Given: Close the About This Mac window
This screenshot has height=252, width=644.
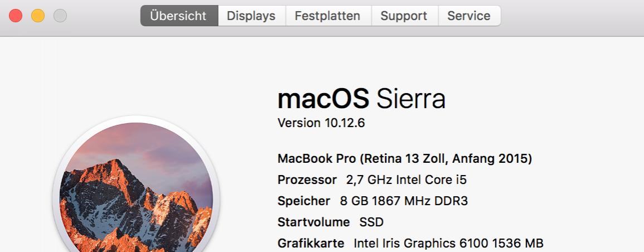Looking at the screenshot, I should tap(16, 16).
